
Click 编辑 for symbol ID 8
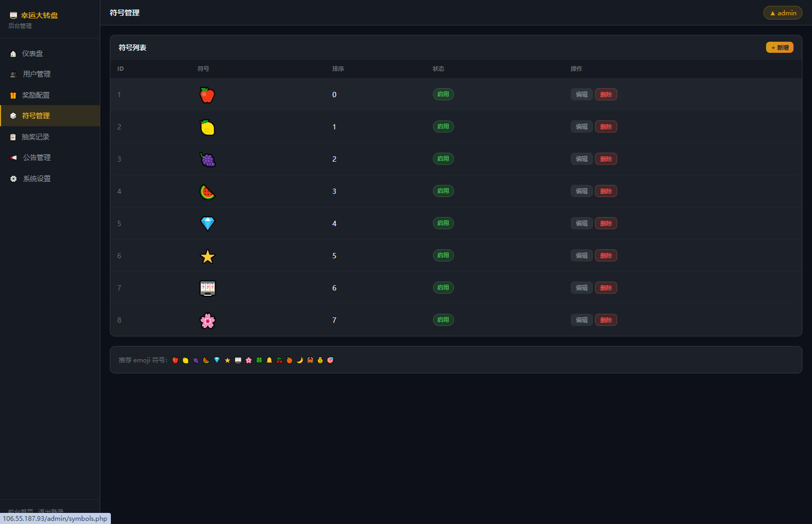coord(582,320)
